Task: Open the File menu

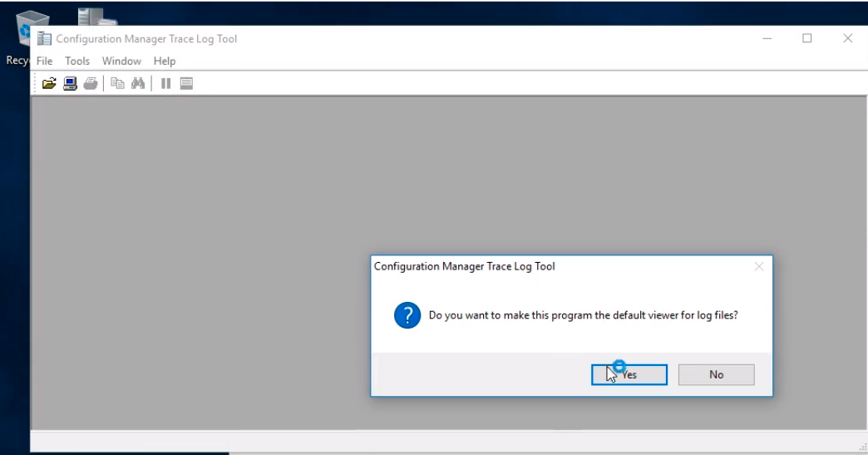Action: click(x=44, y=61)
